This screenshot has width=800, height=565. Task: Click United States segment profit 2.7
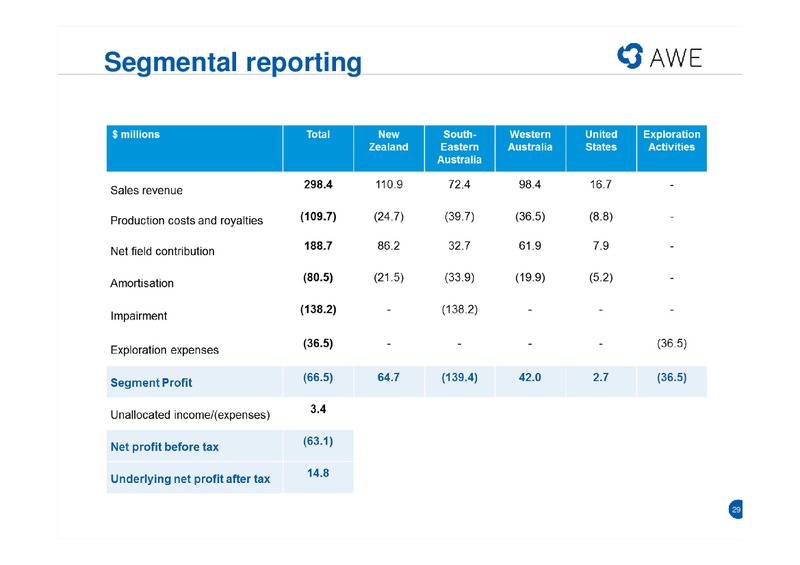601,378
